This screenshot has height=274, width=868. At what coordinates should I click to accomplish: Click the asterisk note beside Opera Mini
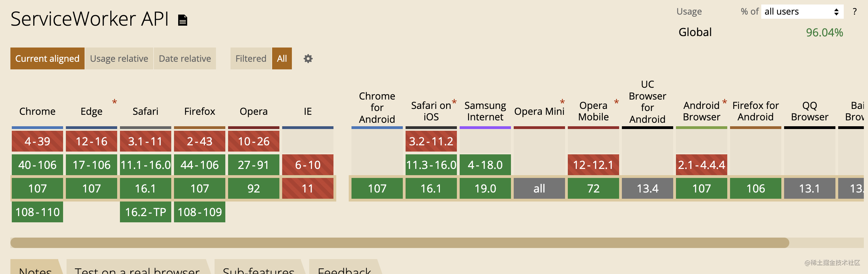(x=562, y=102)
